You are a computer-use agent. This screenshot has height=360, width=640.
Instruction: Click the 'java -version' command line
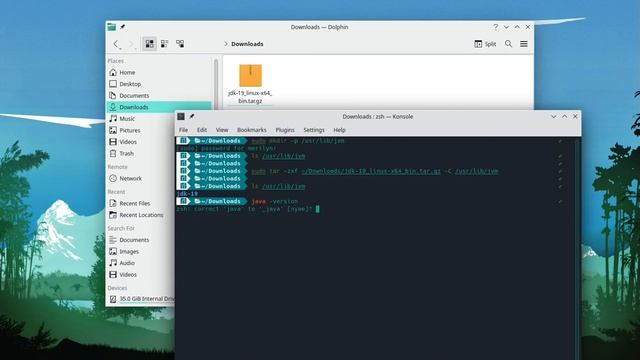click(275, 201)
